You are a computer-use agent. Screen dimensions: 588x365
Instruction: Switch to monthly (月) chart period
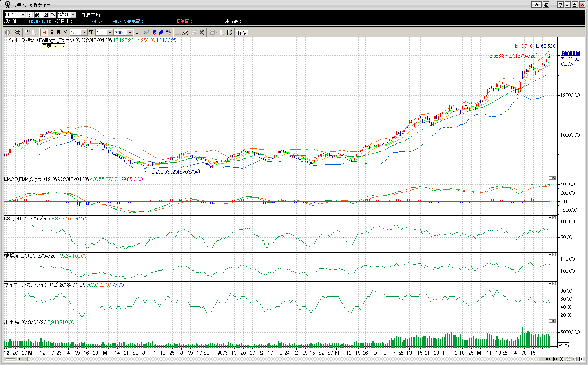tap(58, 32)
